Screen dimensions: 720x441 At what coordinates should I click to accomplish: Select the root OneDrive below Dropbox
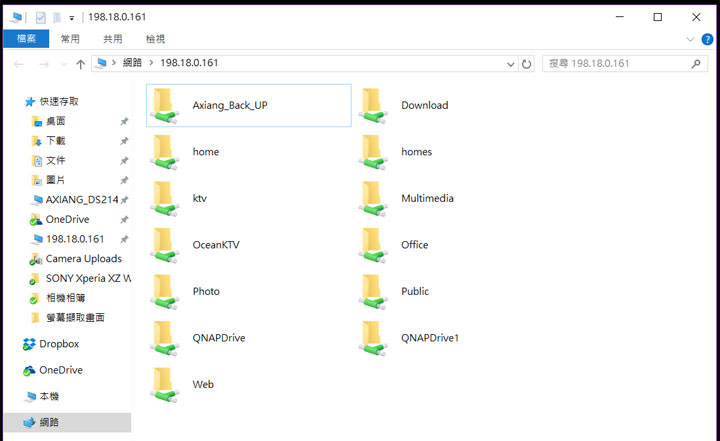[61, 370]
